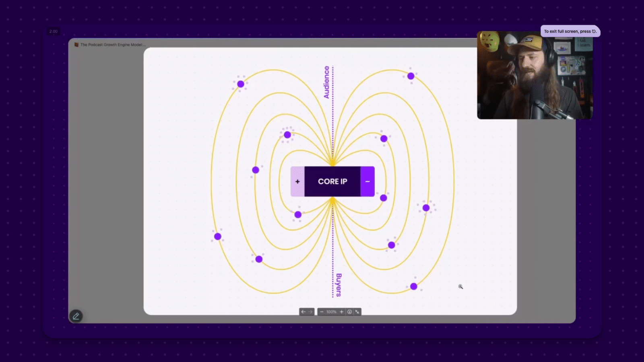Click the presenter webcam thumbnail
Image resolution: width=644 pixels, height=362 pixels.
pos(535,76)
